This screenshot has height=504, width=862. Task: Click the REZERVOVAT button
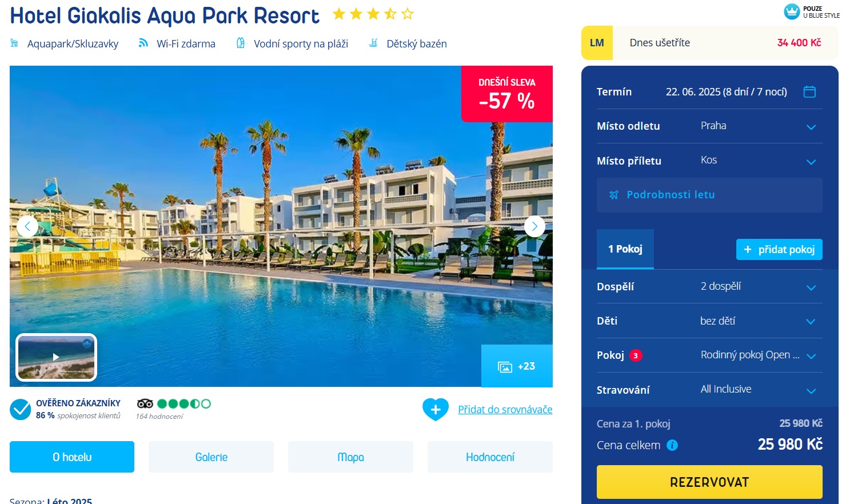(709, 482)
